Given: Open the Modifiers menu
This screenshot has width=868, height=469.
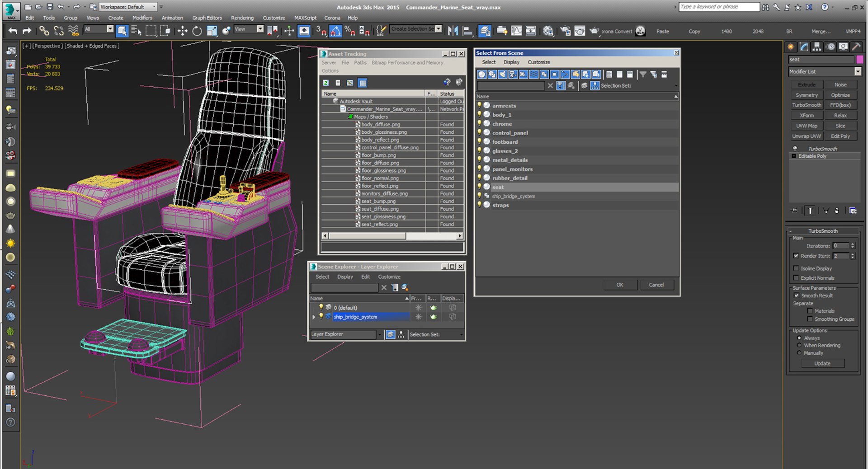Looking at the screenshot, I should click(x=142, y=18).
